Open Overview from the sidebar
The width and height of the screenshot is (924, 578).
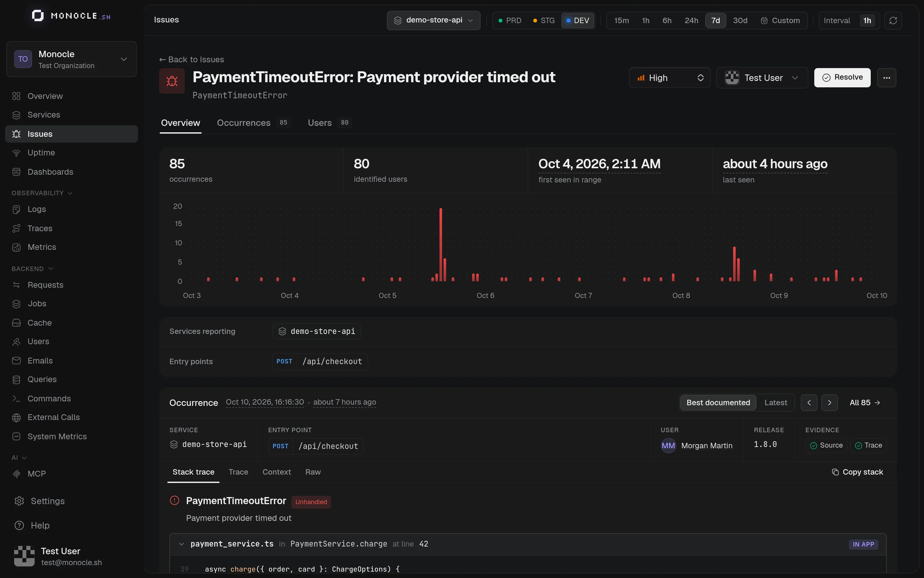(x=72, y=96)
